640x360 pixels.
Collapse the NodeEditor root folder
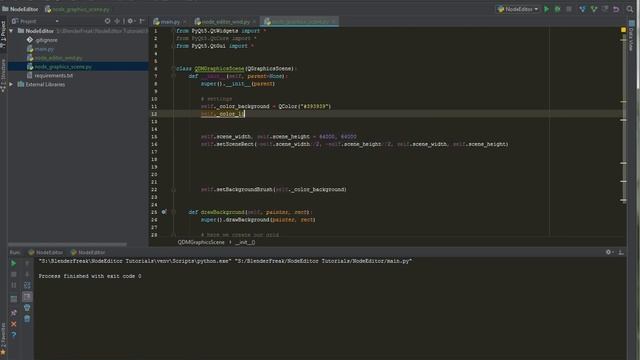coord(11,31)
